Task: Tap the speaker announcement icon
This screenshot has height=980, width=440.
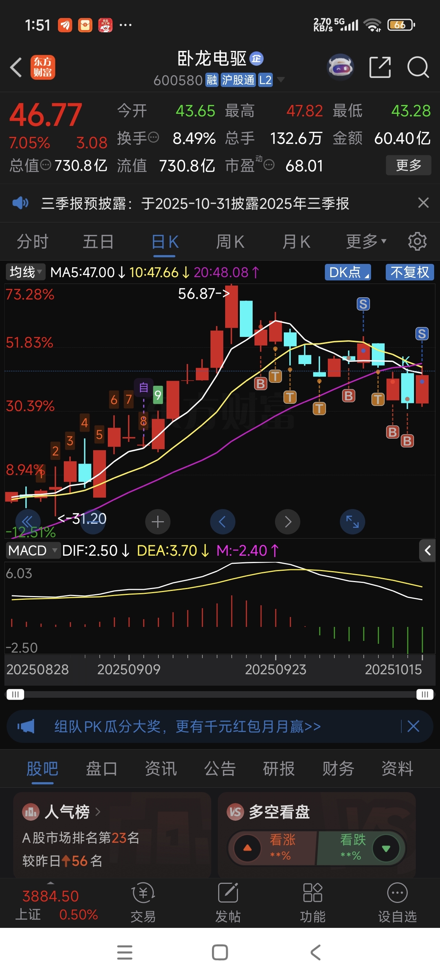Action: click(20, 203)
